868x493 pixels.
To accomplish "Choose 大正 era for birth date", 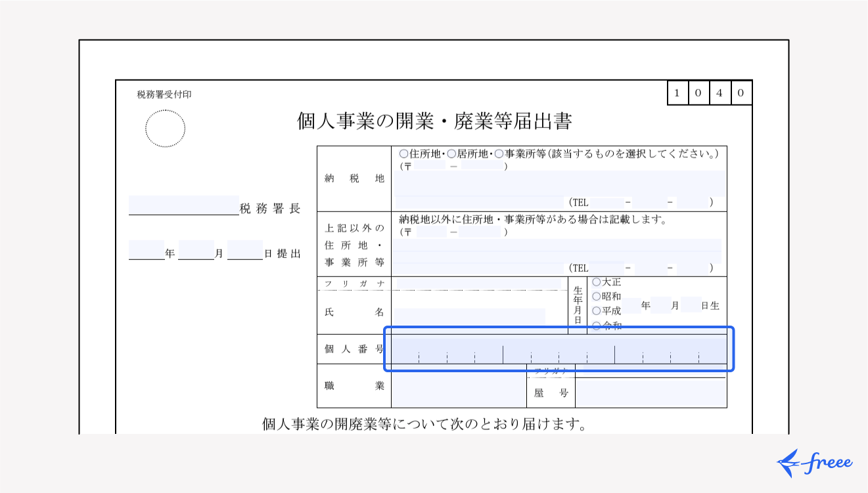I will click(x=596, y=282).
